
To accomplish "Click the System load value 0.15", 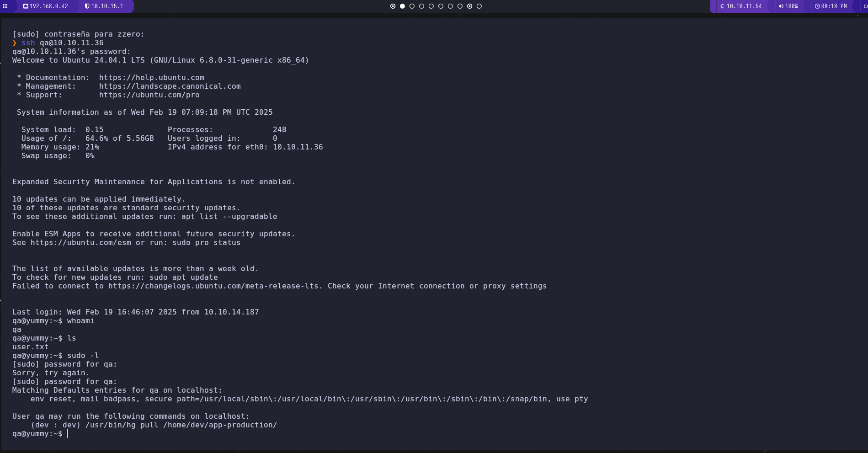I will click(x=95, y=130).
